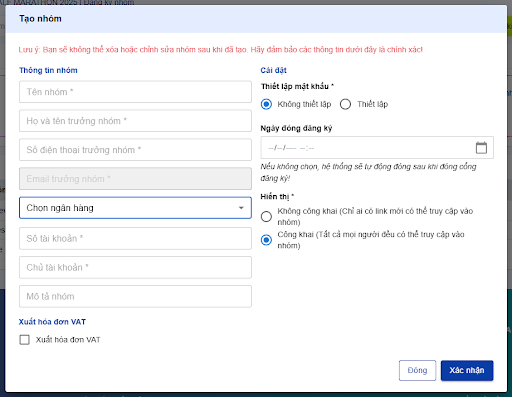The height and width of the screenshot is (397, 512).
Task: Click the 'Ngày đóng đăng ký' label
Action: [296, 128]
